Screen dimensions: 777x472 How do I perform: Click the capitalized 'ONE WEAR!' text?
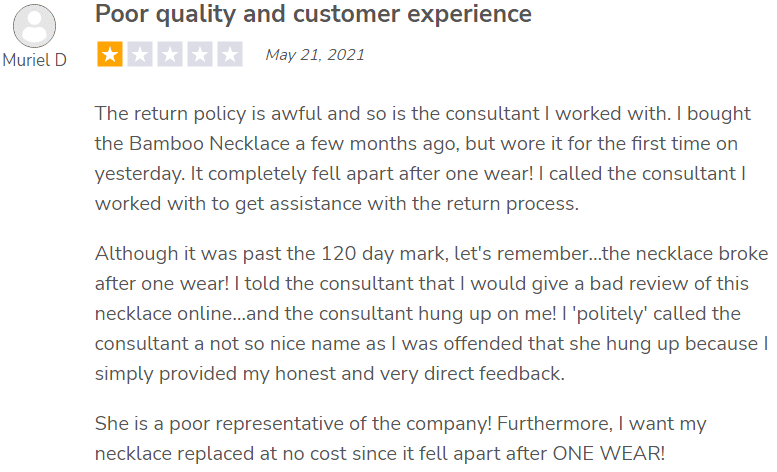pos(609,453)
